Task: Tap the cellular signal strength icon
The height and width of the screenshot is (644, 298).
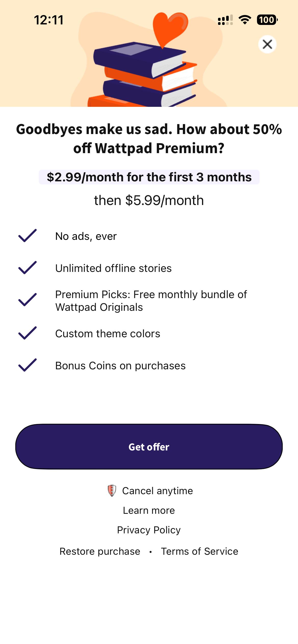Action: (225, 20)
